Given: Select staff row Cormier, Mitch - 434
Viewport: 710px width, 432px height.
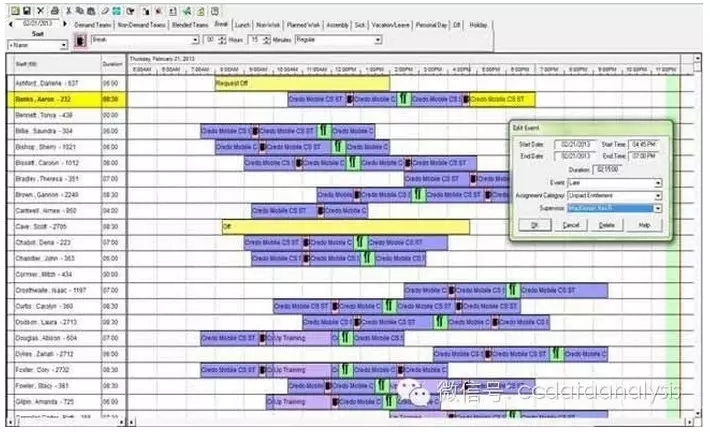Looking at the screenshot, I should [x=67, y=274].
